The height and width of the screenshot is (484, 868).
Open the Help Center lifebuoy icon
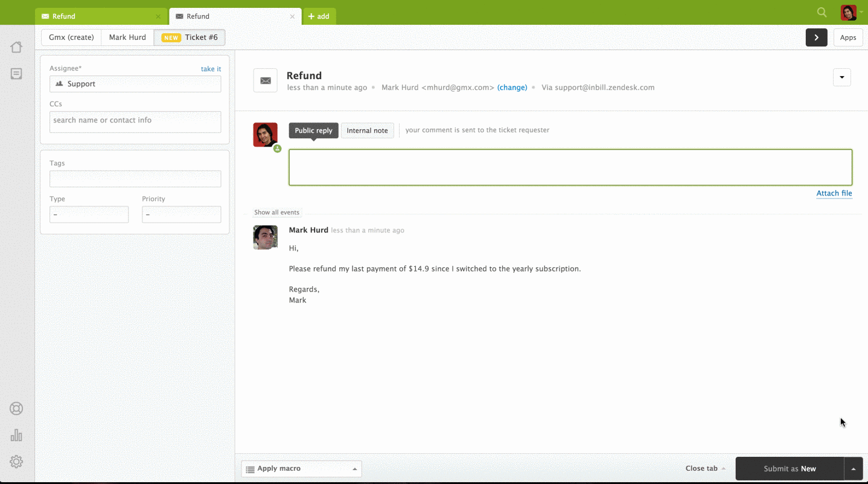coord(16,409)
